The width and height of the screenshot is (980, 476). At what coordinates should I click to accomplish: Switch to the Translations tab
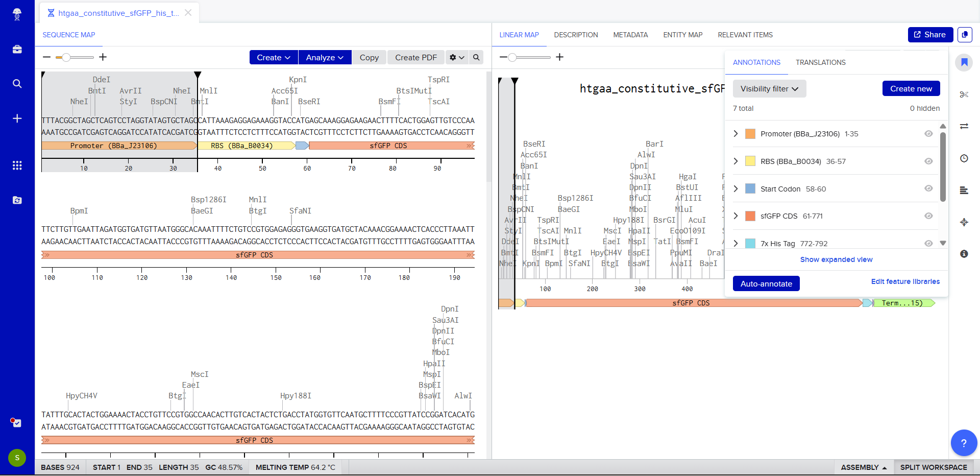tap(820, 62)
